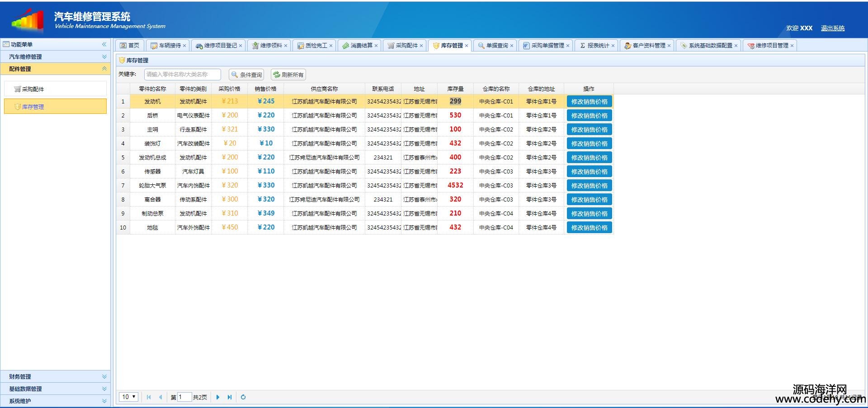Sort by 采购价格 column header
Screen dimensions: 868x408
(x=229, y=89)
